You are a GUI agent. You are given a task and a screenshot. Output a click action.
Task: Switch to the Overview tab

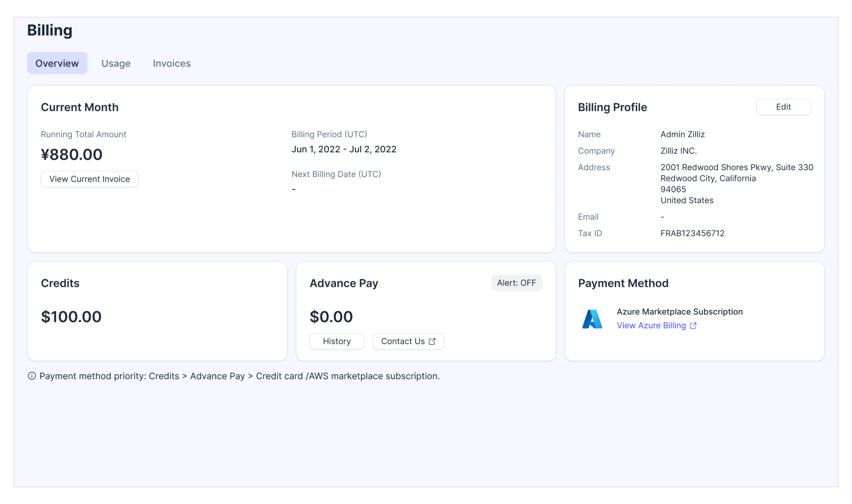pos(57,63)
